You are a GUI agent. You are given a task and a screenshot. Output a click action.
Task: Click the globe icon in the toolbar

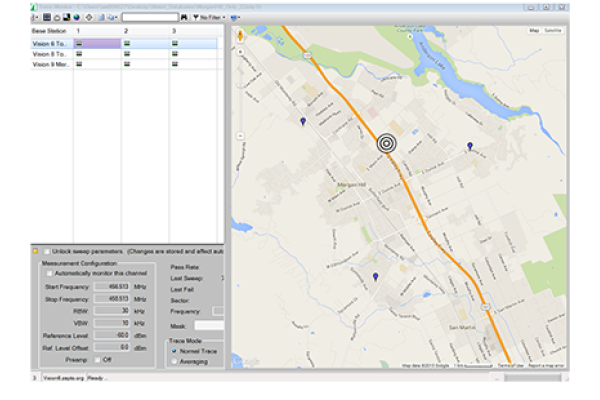tap(77, 17)
